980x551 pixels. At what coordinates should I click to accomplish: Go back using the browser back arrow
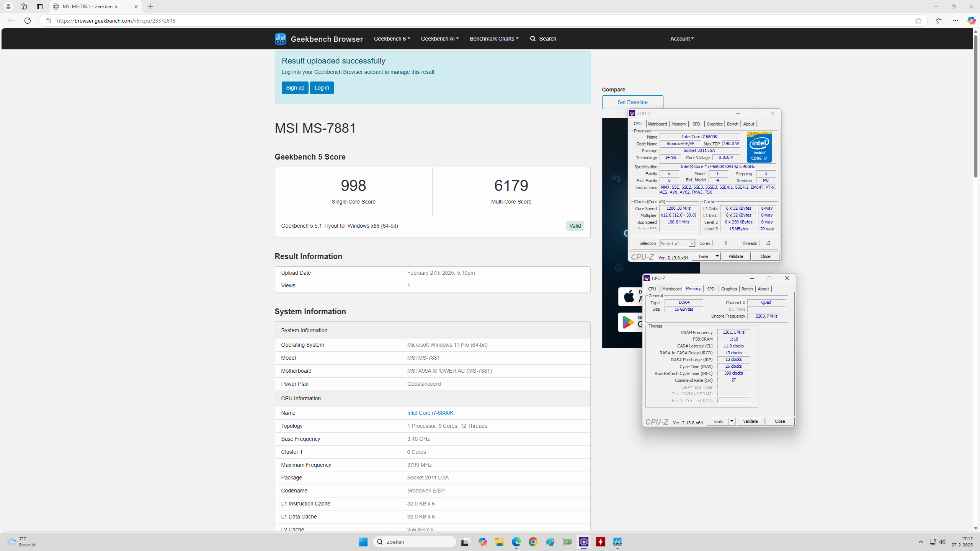click(11, 21)
